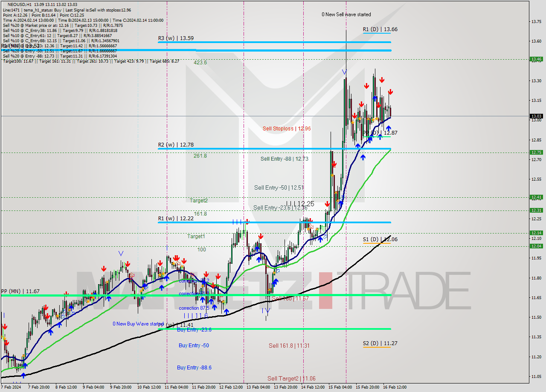
Task: Click the 'Sell Target2 | 11.06' label
Action: 291,378
